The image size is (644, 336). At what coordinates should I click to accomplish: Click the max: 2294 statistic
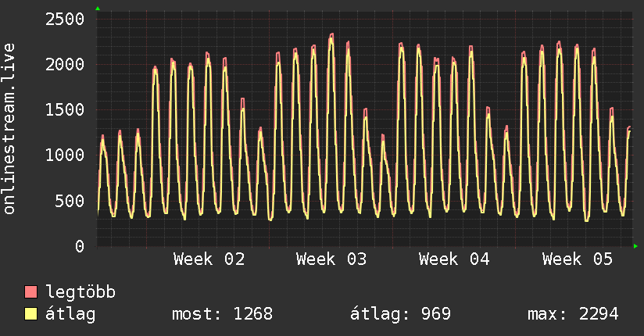pyautogui.click(x=574, y=314)
